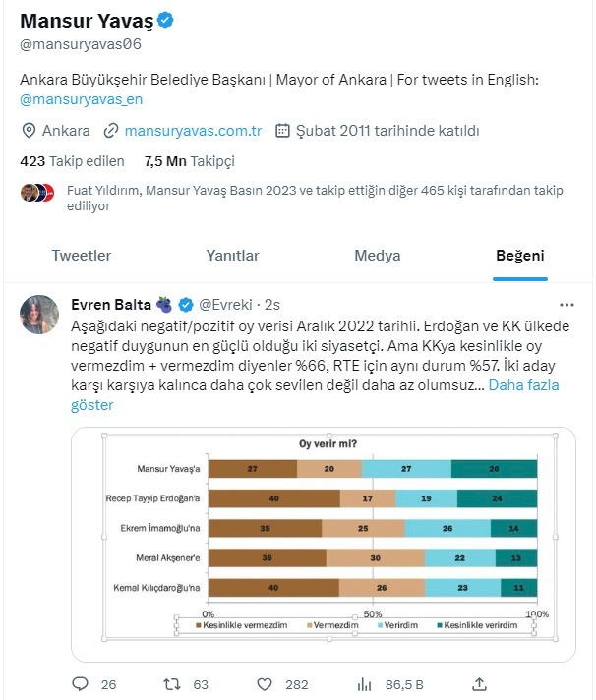Open the Beğeni tab
The image size is (596, 700).
click(520, 256)
